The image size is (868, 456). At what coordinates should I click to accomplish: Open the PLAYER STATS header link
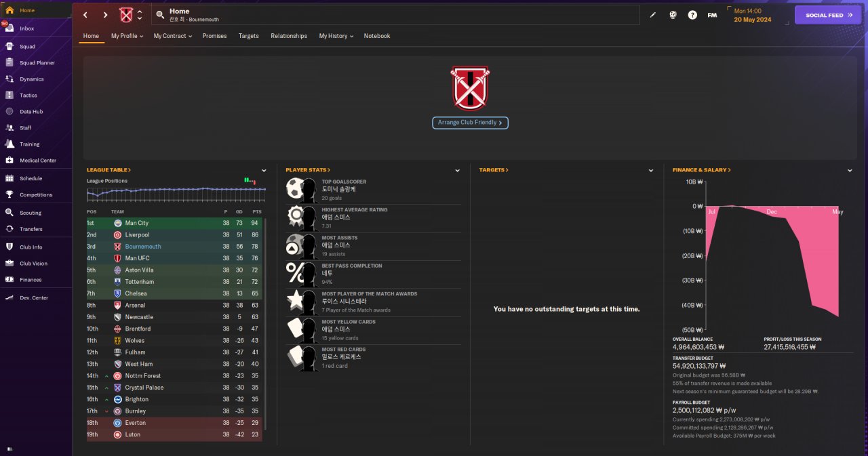click(308, 170)
